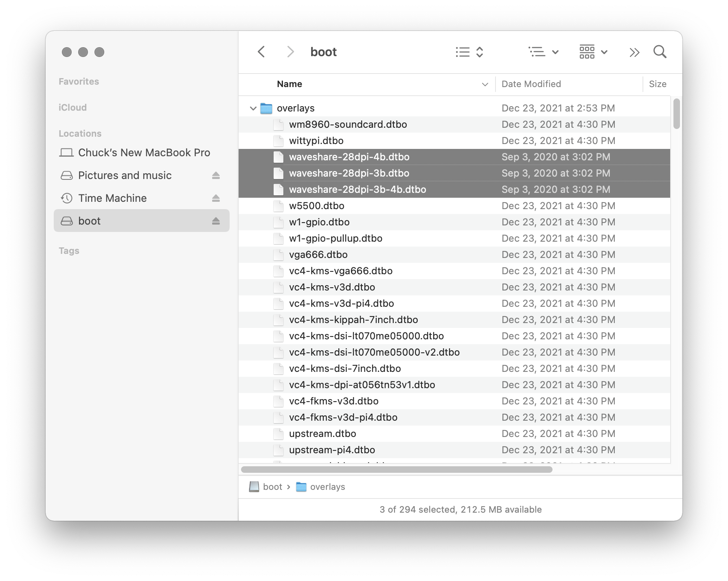Collapse the overlays folder disclosure triangle
This screenshot has height=581, width=728.
(253, 108)
